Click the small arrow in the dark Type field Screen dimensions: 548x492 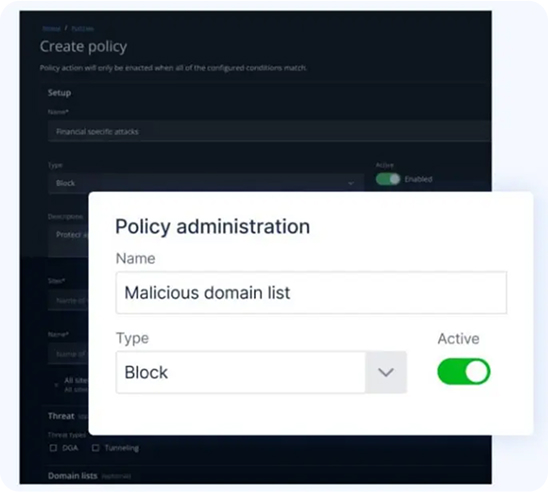click(x=351, y=183)
